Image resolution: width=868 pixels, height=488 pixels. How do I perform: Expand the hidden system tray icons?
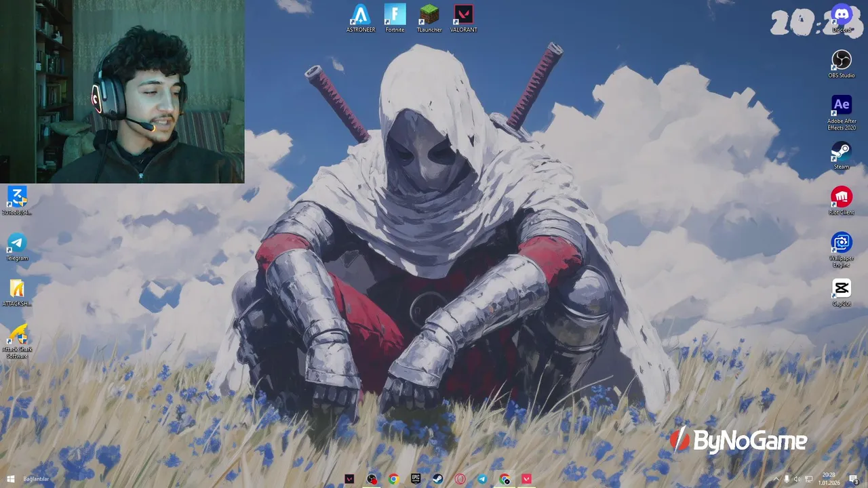point(776,479)
